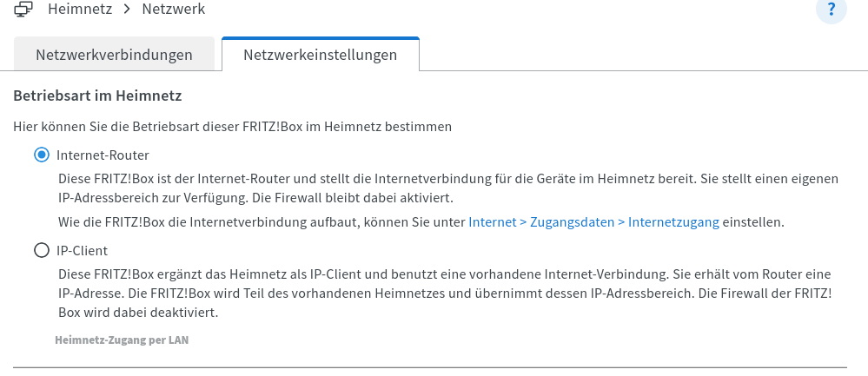Click the sentence starting with Wie die FRITZ!Box
The width and height of the screenshot is (868, 376).
click(x=262, y=221)
